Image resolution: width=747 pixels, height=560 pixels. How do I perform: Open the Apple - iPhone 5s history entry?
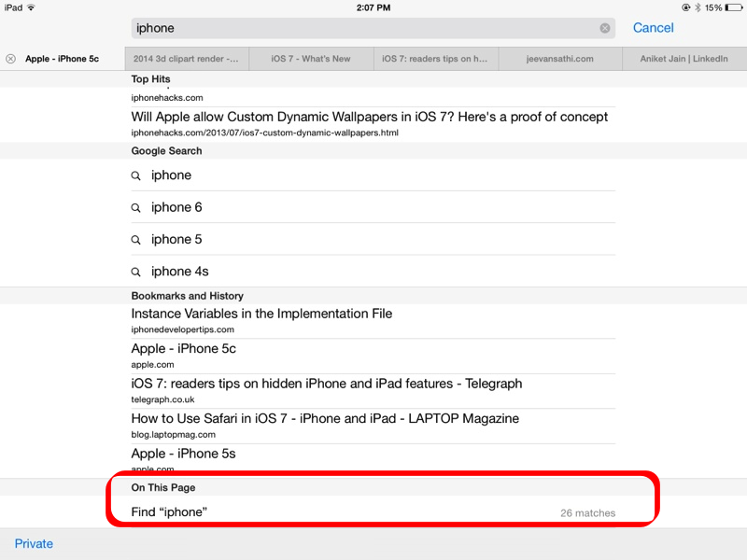pos(373,460)
